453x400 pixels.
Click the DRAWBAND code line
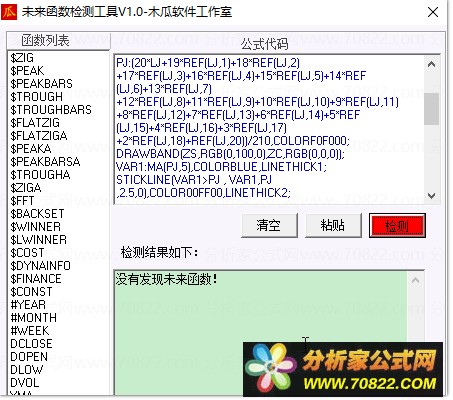click(x=230, y=154)
